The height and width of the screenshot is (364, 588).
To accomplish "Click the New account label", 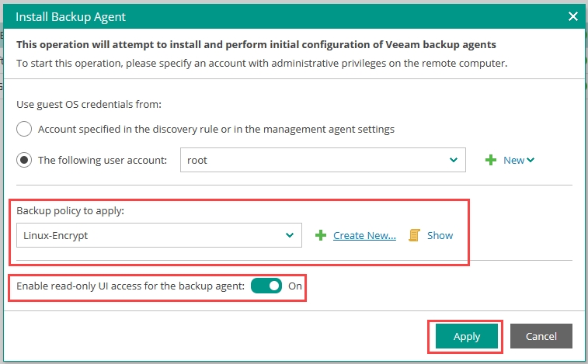I will (x=513, y=161).
